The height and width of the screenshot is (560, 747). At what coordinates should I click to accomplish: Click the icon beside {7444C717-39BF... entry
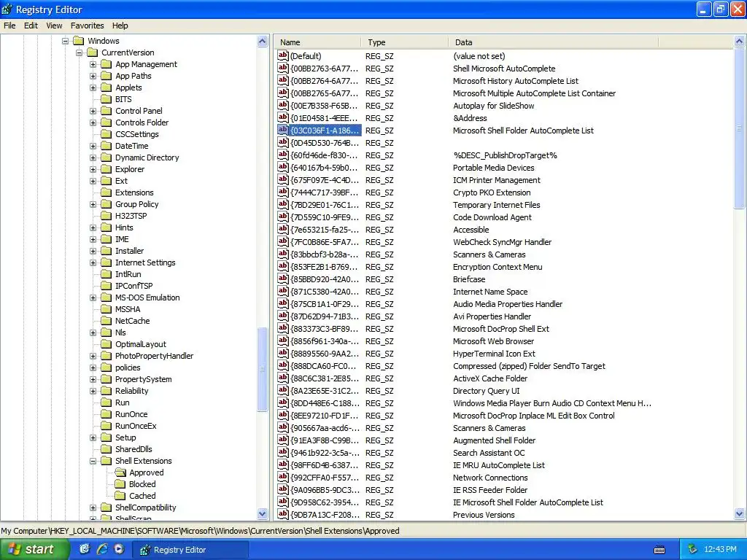click(283, 192)
